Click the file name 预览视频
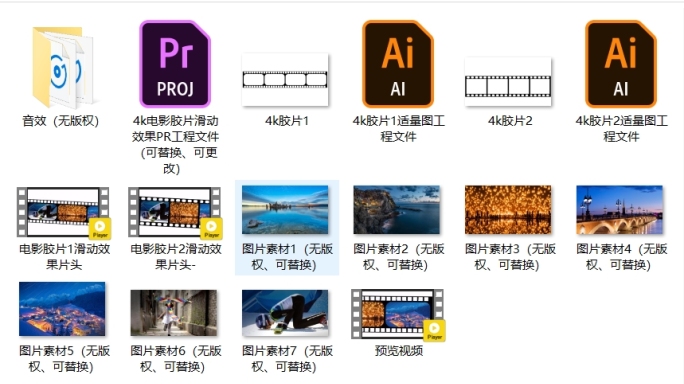 [398, 351]
